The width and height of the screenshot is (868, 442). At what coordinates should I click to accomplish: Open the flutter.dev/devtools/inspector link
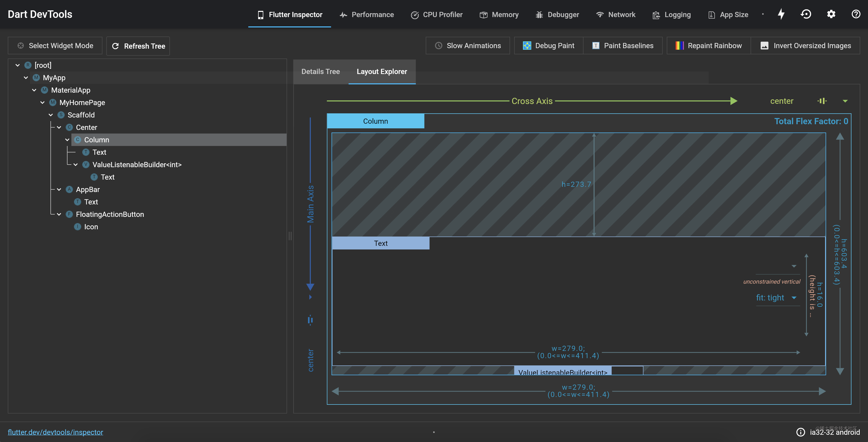point(55,432)
